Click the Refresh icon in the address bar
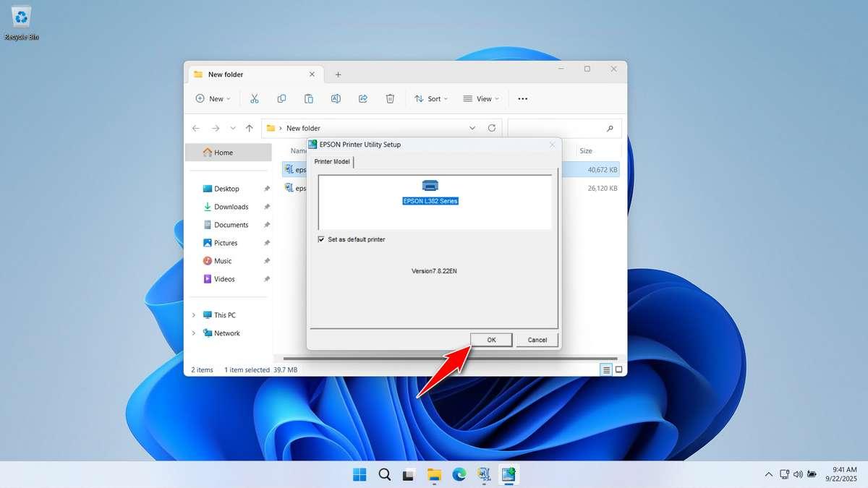 pos(492,127)
